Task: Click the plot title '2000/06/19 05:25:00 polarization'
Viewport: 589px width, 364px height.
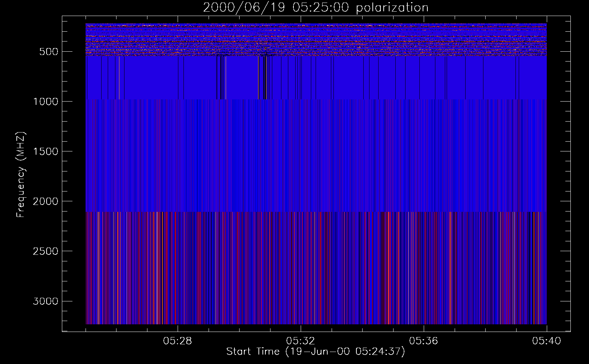Action: [x=316, y=8]
